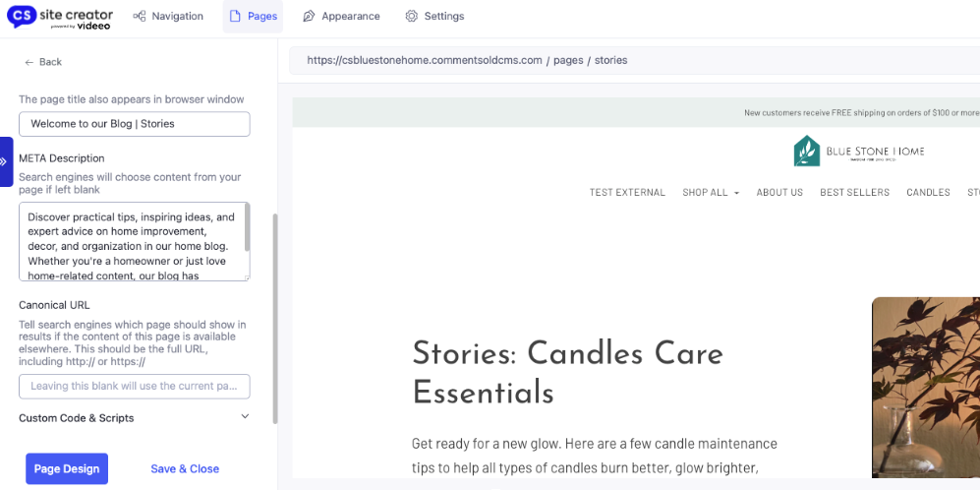Open the ABOUT US menu link
This screenshot has height=490, width=980.
[x=779, y=193]
